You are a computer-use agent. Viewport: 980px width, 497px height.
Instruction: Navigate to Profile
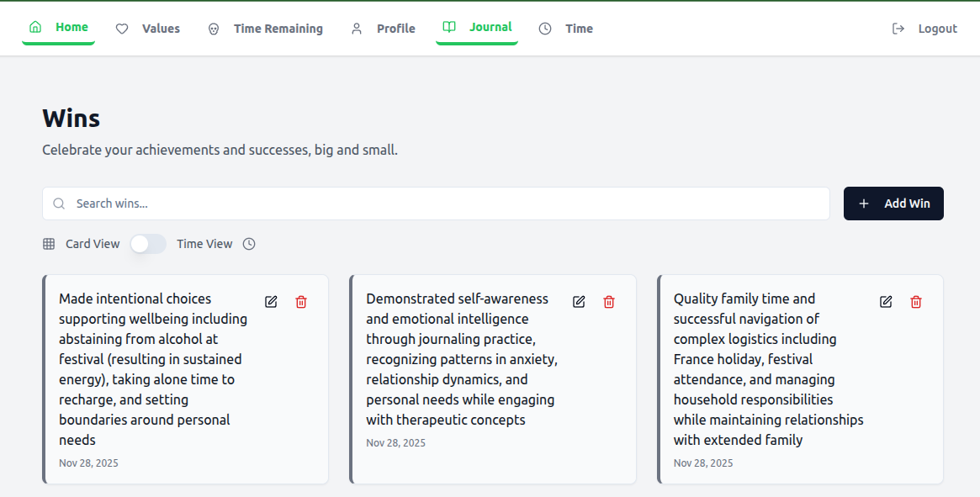[x=383, y=29]
